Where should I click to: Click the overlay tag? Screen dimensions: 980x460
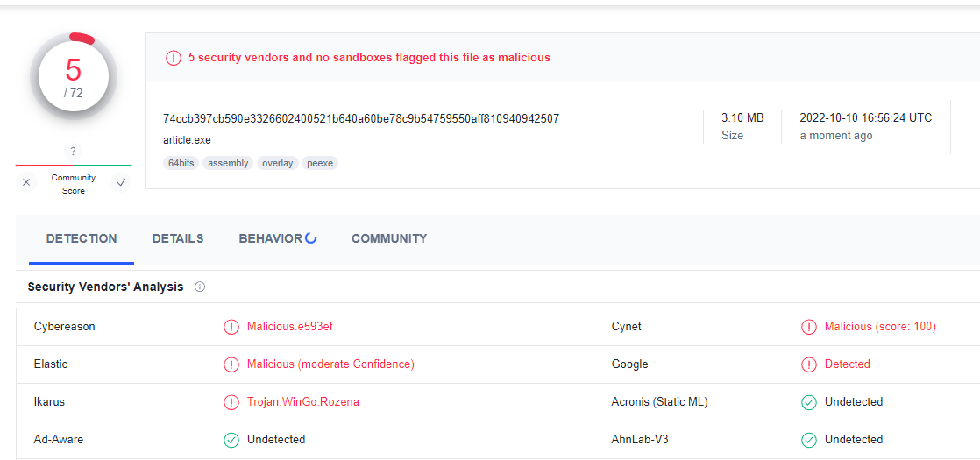pos(278,163)
